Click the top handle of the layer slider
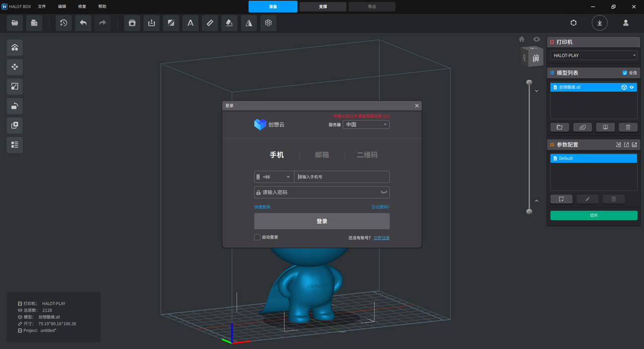Image resolution: width=644 pixels, height=349 pixels. (x=529, y=82)
